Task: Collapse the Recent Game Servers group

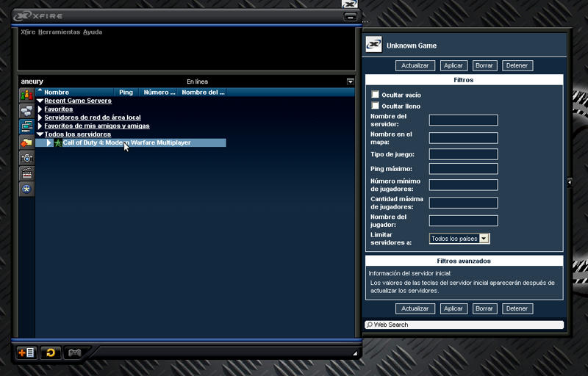Action: tap(40, 101)
